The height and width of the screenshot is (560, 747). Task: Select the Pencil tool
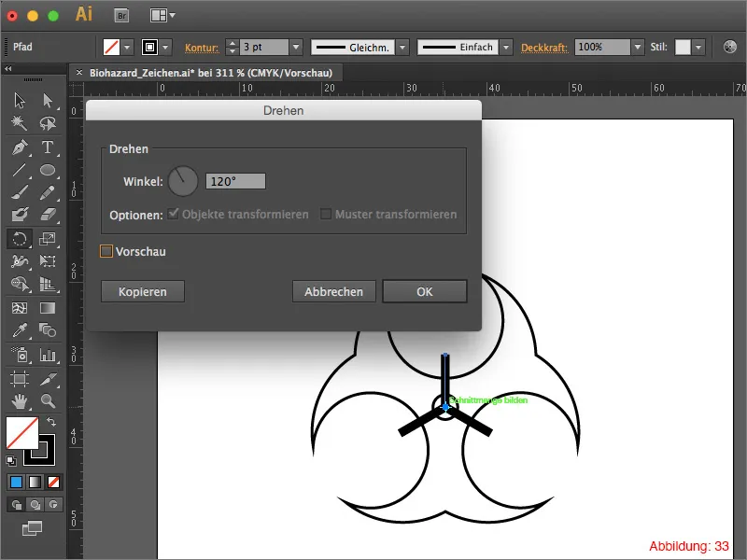48,193
